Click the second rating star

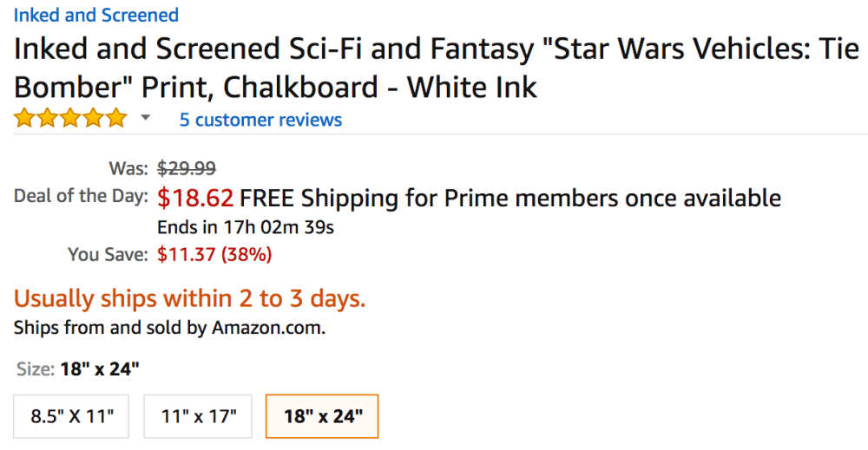pos(48,119)
